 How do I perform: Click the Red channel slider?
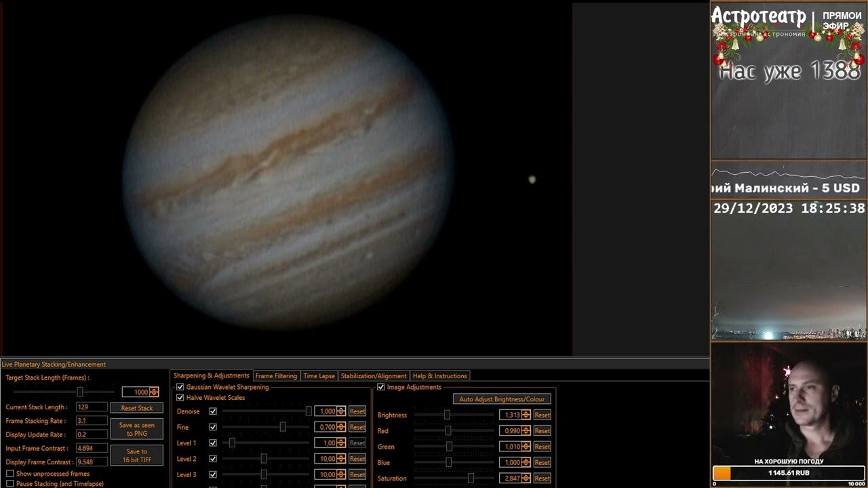click(454, 430)
